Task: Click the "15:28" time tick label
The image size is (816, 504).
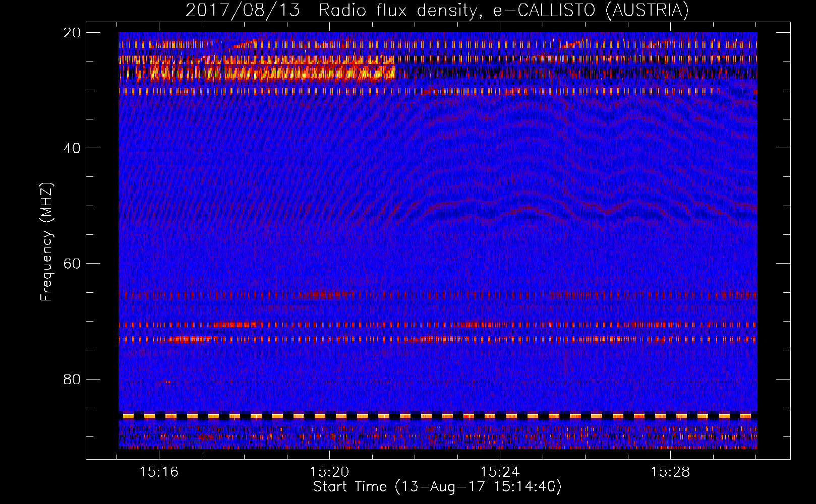Action: pos(670,472)
